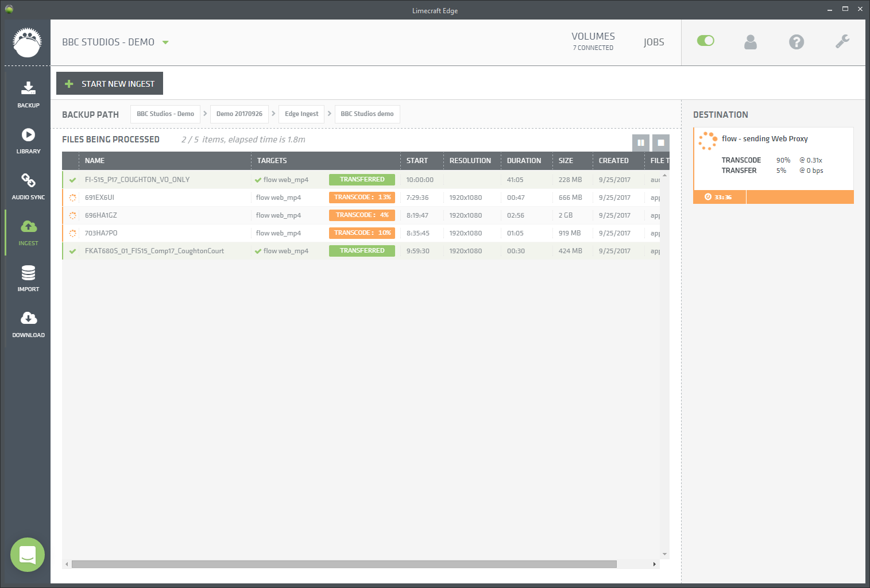This screenshot has height=588, width=870.
Task: Toggle the online status switch
Action: click(x=705, y=41)
